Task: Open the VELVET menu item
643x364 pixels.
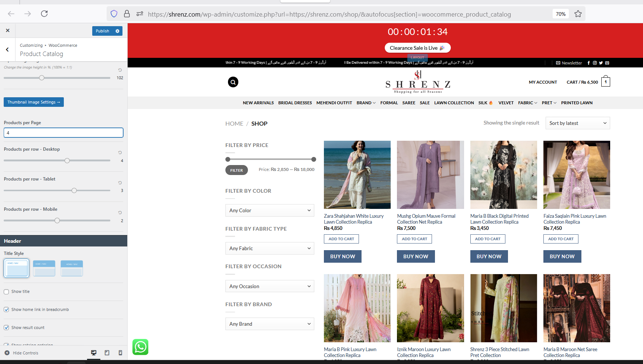Action: (x=506, y=103)
